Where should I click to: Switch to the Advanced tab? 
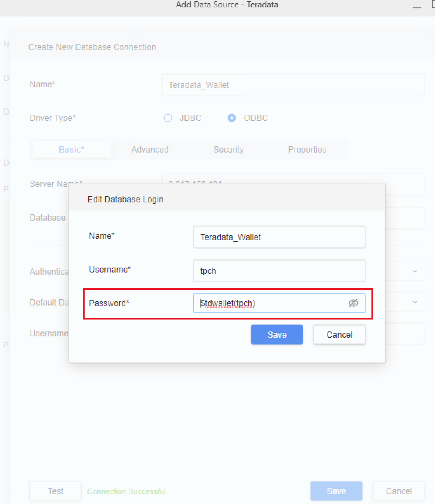coord(150,149)
